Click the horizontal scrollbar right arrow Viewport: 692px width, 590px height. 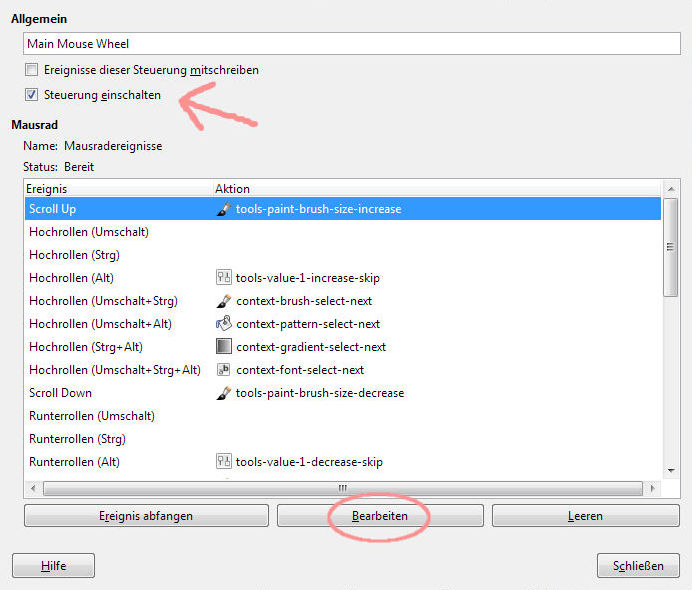(652, 488)
